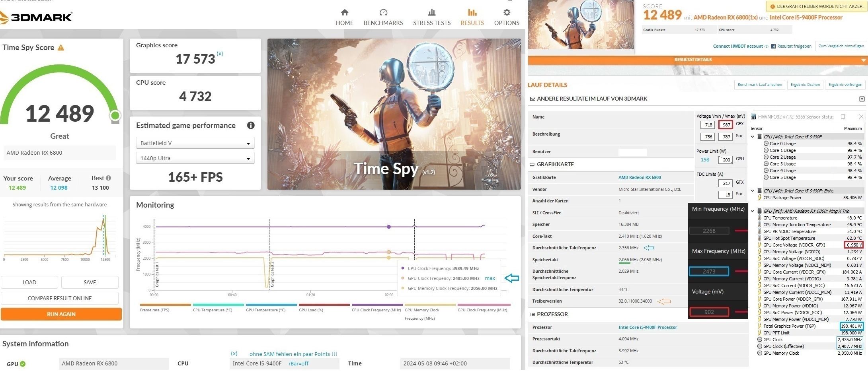
Task: Toggle GPU Memory Clock Frequency legend entry
Action: (430, 312)
